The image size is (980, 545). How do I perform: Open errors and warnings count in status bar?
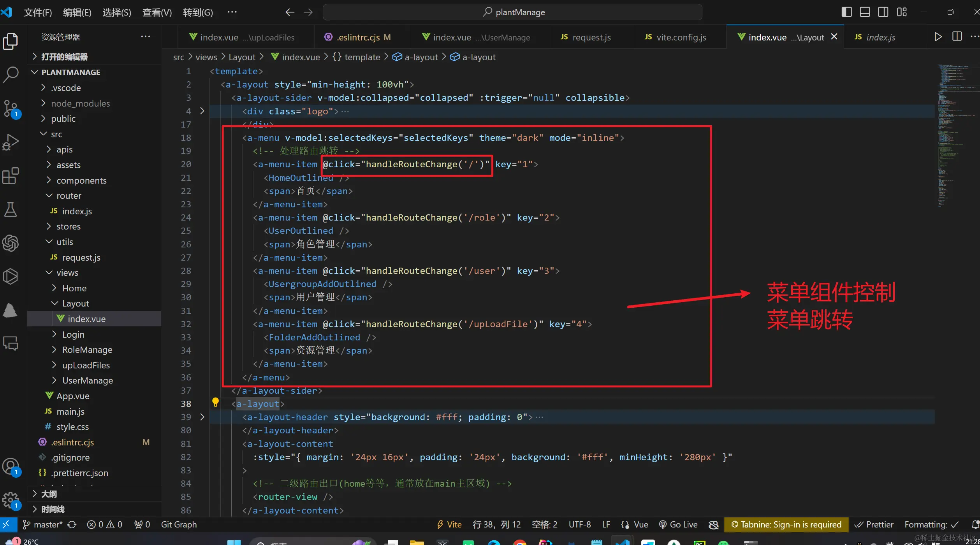pos(105,524)
